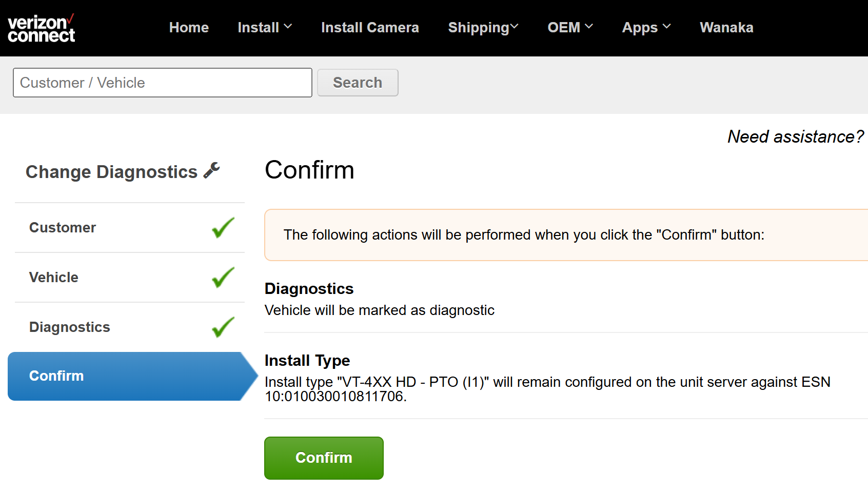Go to the Diagnostics step in sidebar
The image size is (868, 492).
click(x=130, y=327)
